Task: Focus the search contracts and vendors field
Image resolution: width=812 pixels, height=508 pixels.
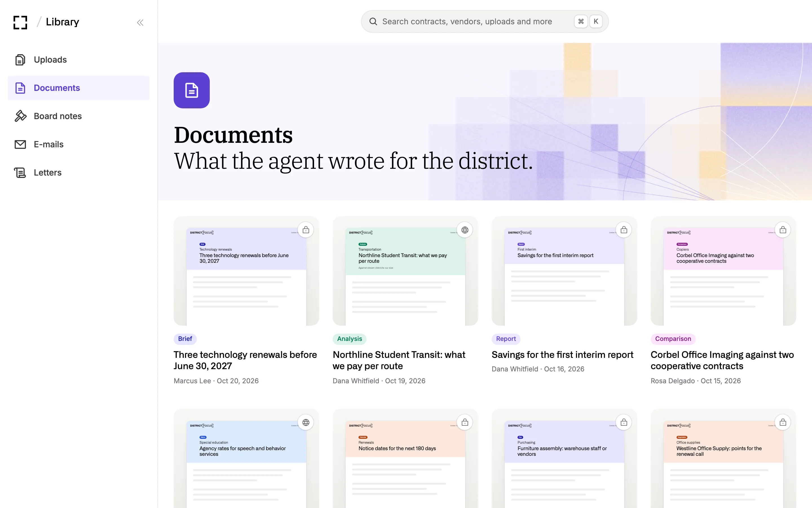Action: (484, 21)
